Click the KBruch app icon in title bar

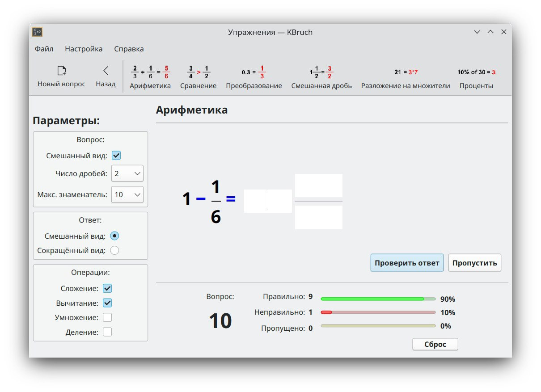click(x=37, y=32)
